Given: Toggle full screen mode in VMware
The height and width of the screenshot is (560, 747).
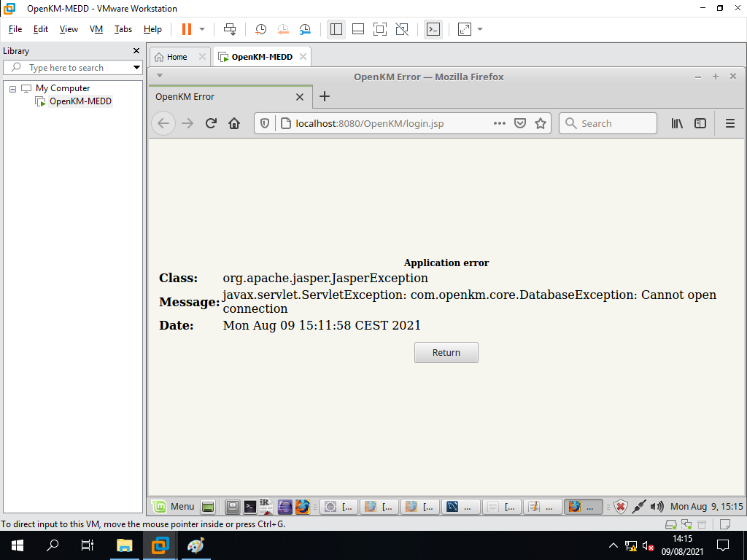Looking at the screenshot, I should tap(379, 29).
